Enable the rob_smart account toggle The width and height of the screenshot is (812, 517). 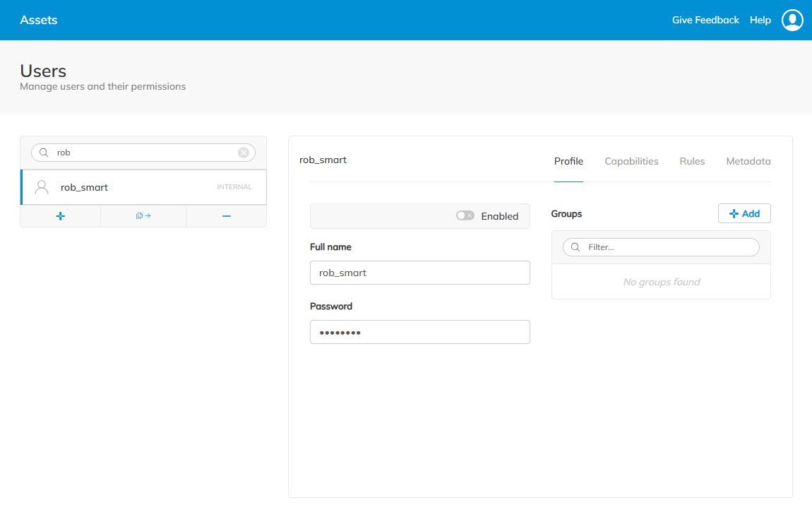pos(465,215)
